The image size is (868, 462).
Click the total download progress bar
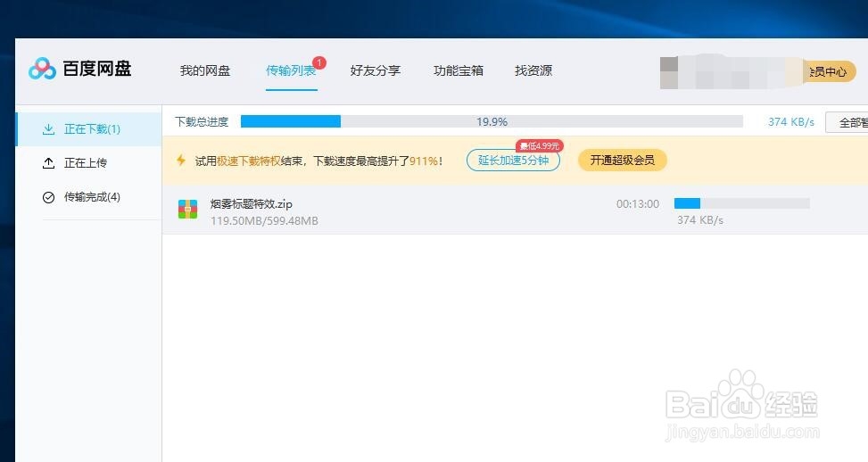(x=492, y=121)
